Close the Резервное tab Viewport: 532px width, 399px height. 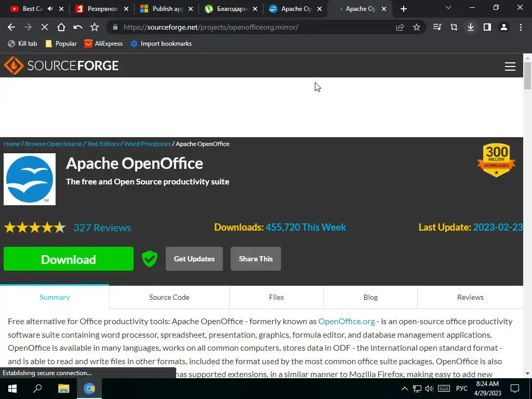coord(126,9)
